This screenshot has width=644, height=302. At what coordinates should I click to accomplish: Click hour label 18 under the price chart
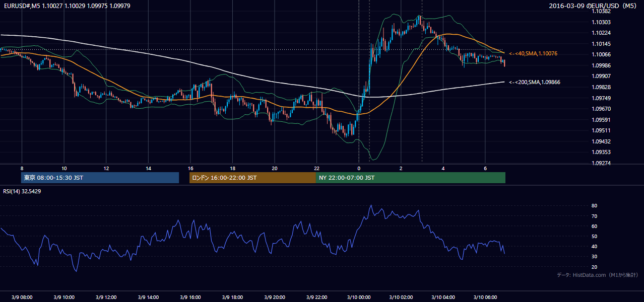232,168
